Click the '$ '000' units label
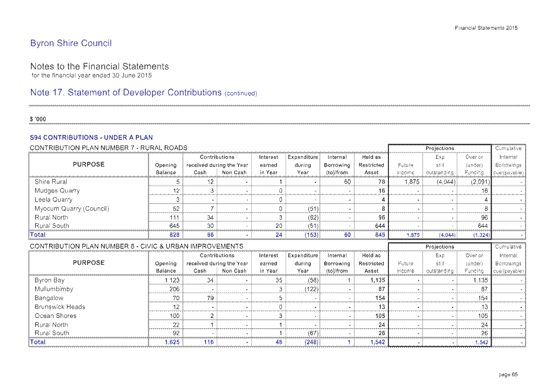 38,119
